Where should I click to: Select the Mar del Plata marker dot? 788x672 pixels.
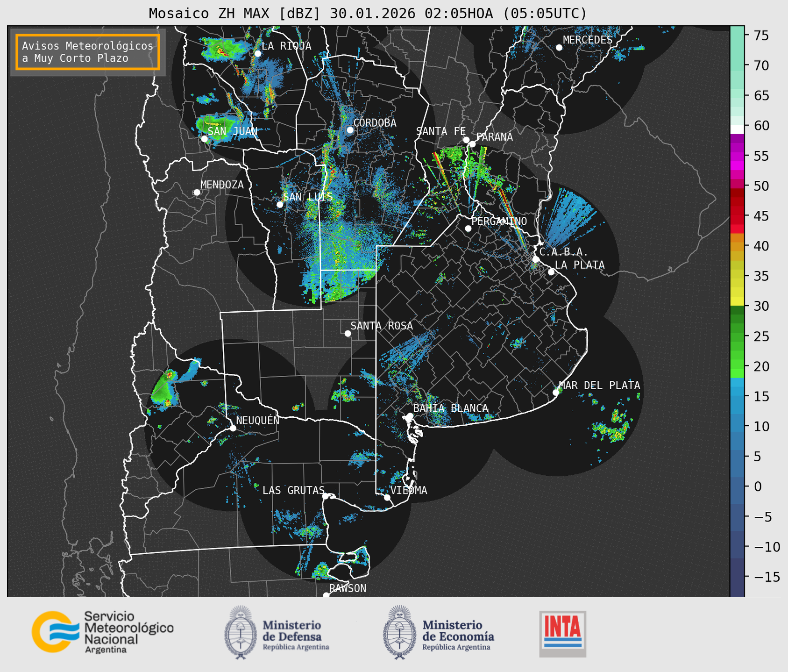556,393
